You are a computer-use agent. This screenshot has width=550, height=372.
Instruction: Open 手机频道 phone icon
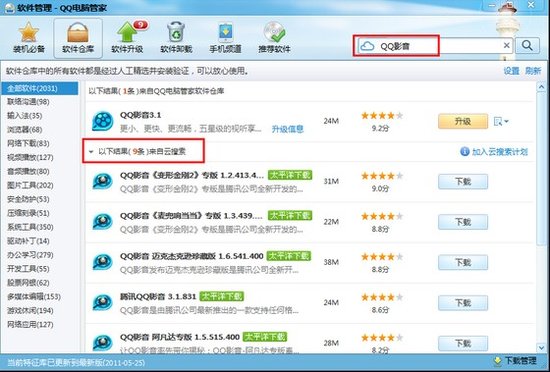[226, 33]
